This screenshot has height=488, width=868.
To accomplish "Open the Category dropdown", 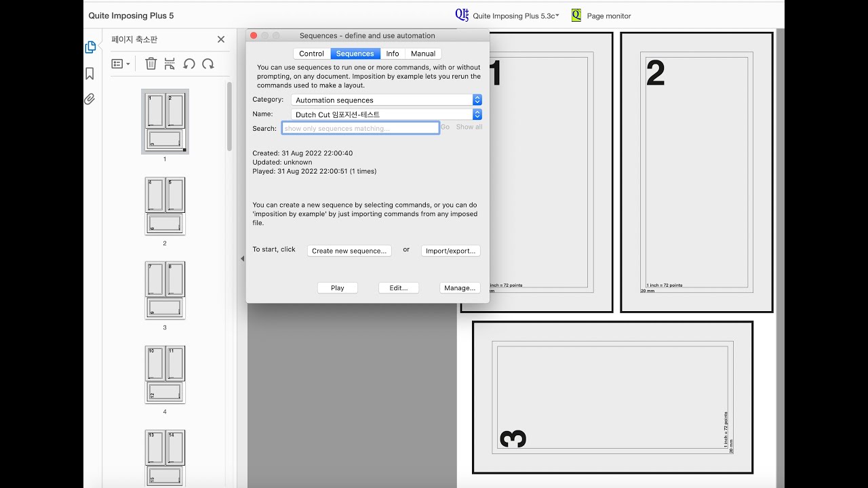I will click(387, 100).
